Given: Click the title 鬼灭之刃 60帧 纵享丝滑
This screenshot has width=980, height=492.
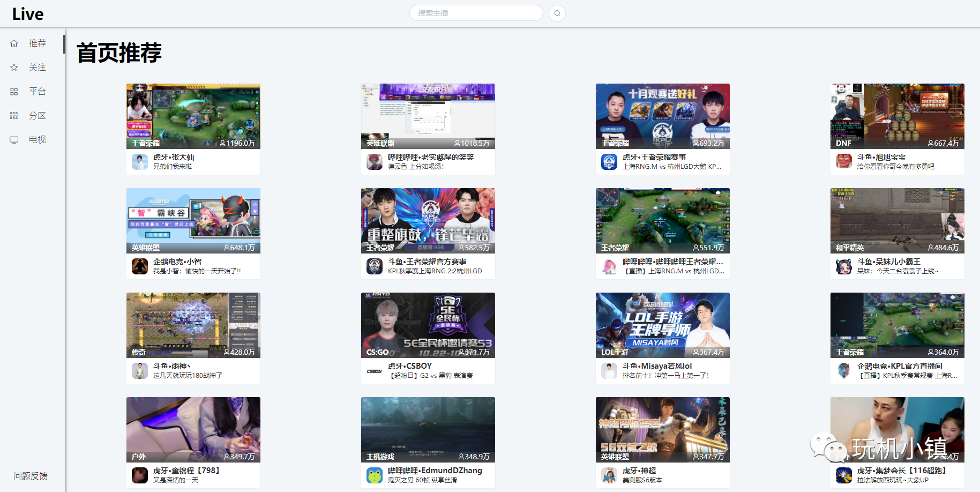Looking at the screenshot, I should 422,480.
